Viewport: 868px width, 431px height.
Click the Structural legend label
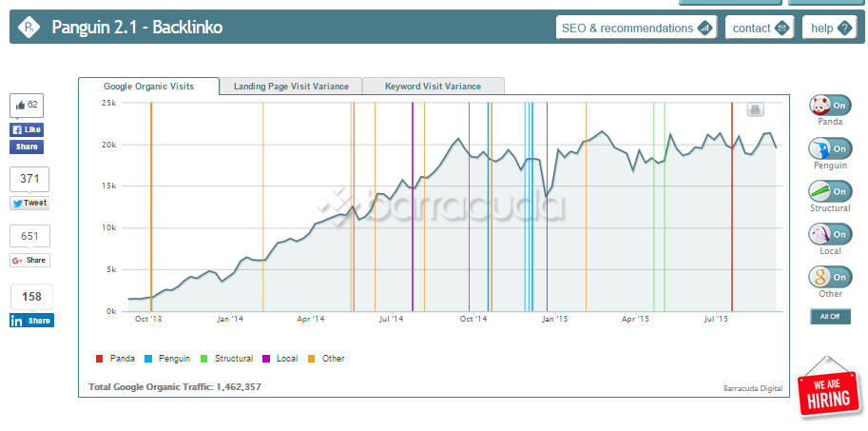pos(234,359)
